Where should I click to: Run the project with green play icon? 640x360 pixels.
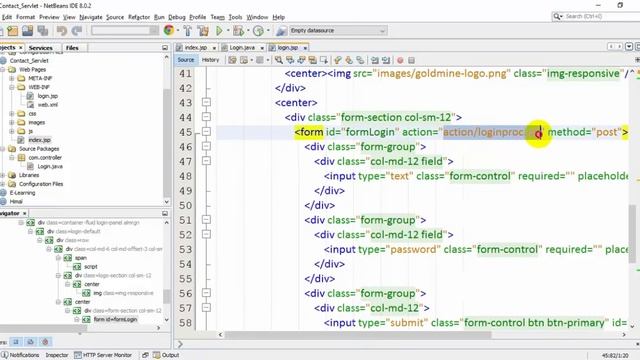(220, 31)
